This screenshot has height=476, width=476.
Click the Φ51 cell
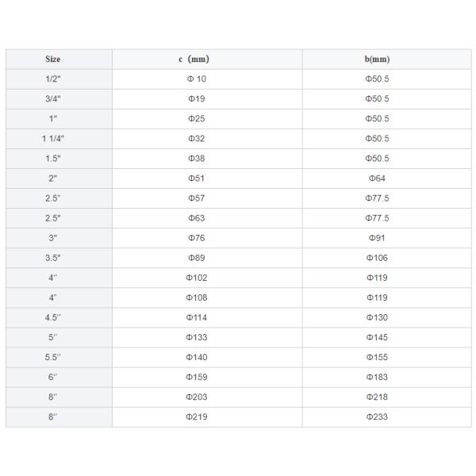tap(195, 178)
